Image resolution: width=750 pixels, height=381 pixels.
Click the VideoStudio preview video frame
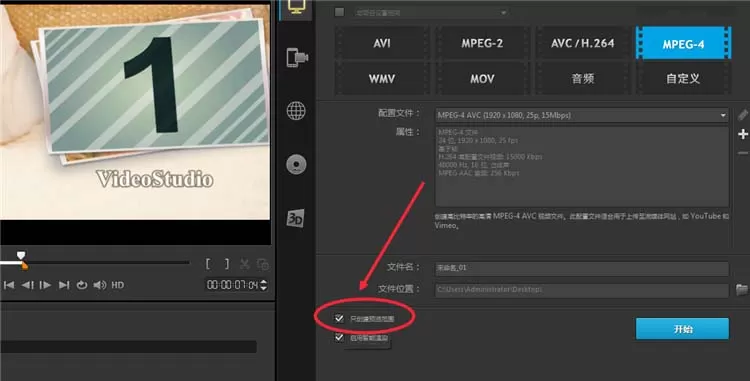135,112
